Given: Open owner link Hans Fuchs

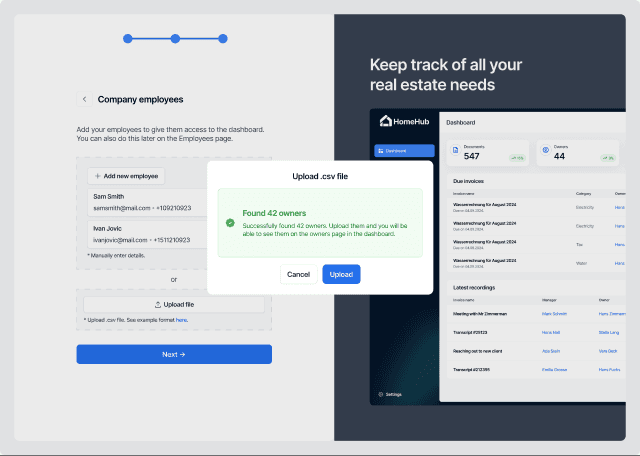Looking at the screenshot, I should pyautogui.click(x=609, y=370).
